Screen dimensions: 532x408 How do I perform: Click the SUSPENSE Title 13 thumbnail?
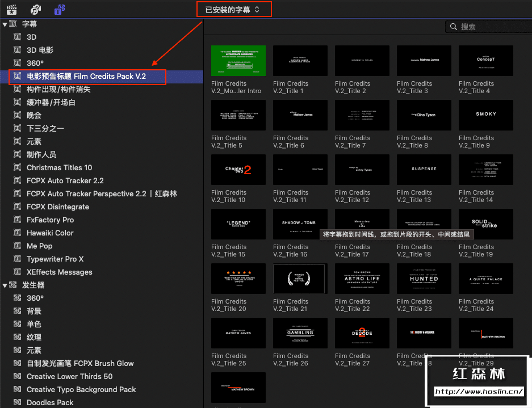(424, 170)
